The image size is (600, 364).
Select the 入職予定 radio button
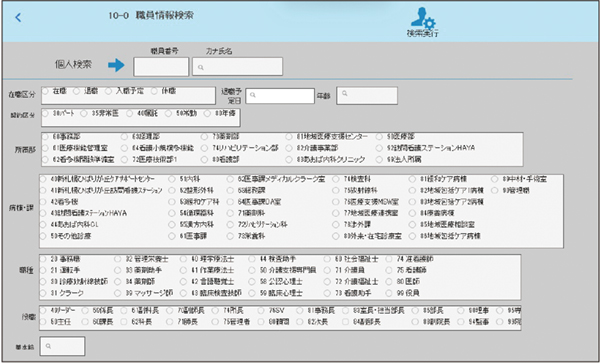tap(108, 91)
